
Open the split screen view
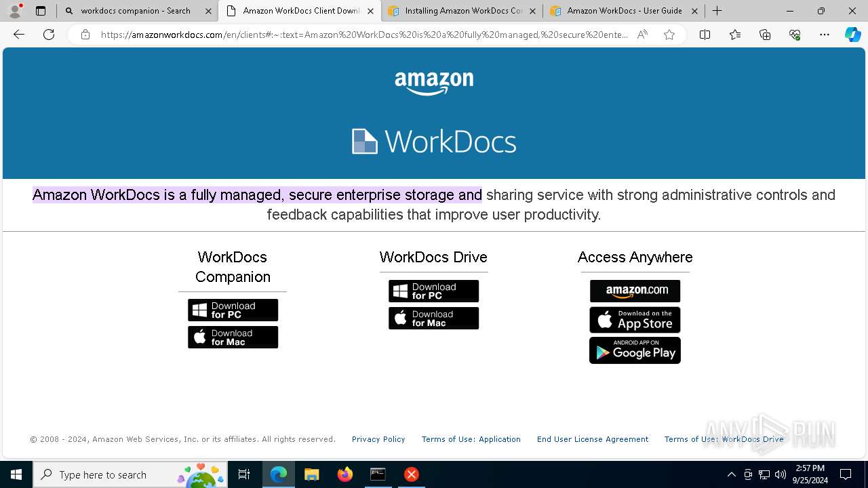click(x=705, y=35)
